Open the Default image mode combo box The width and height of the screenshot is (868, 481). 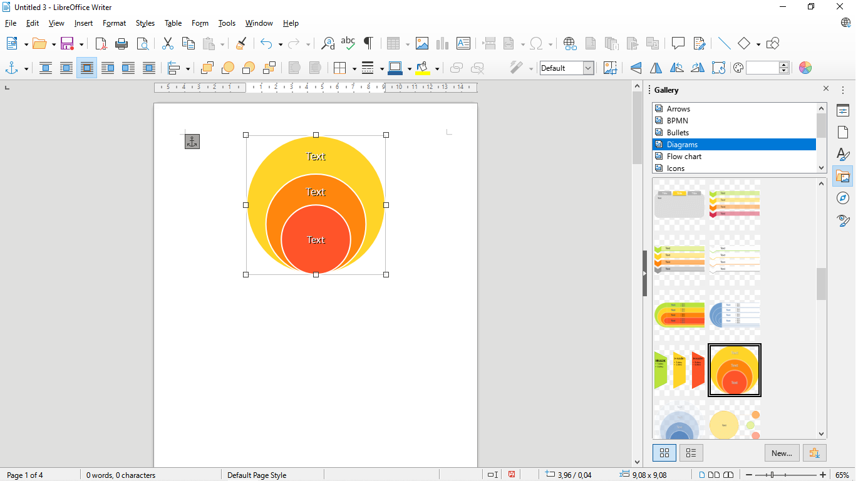coord(567,68)
